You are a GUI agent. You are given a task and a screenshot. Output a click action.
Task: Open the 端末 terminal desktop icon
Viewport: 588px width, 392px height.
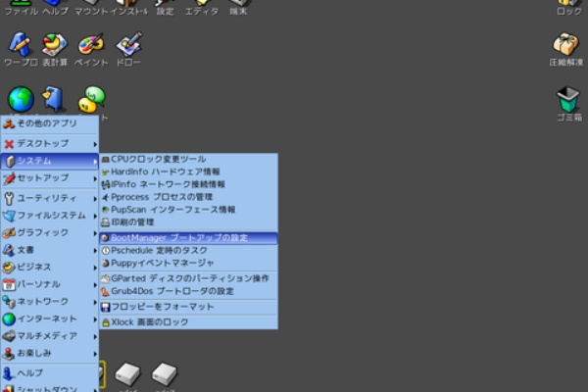point(238,6)
